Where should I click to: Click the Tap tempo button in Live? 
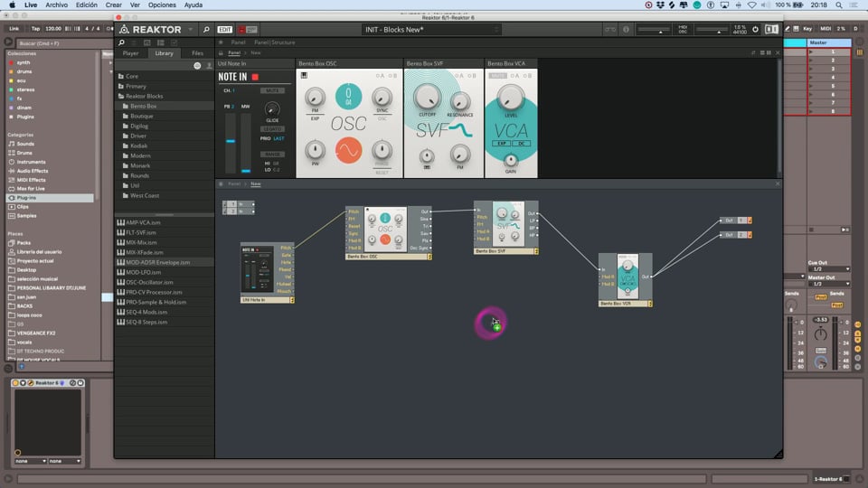click(35, 29)
